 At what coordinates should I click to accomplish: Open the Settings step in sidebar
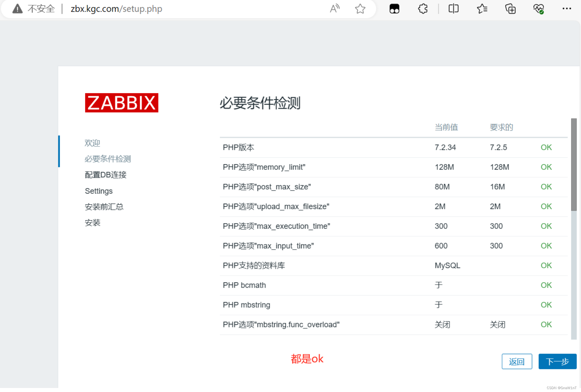(x=99, y=191)
